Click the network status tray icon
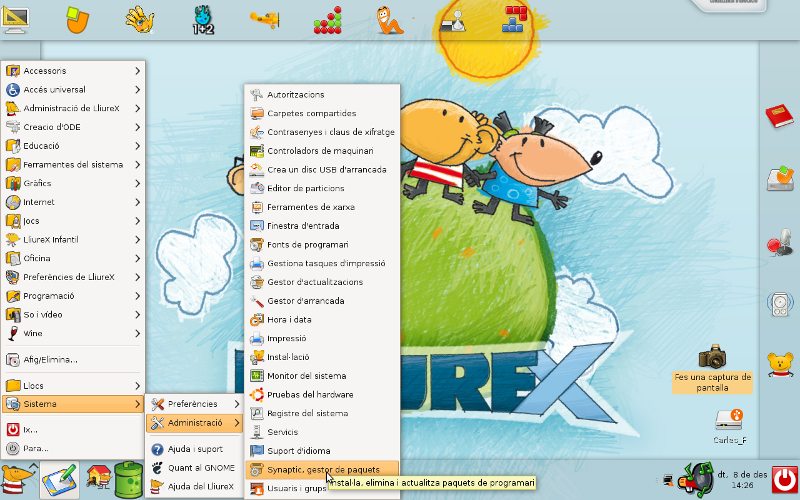 668,480
